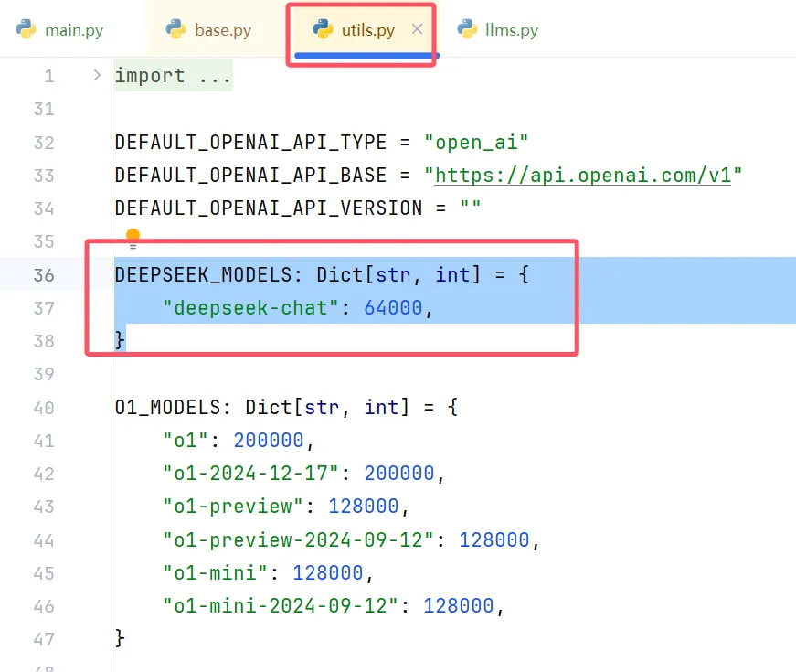Select the utils.py tab
This screenshot has height=672, width=796.
[x=368, y=30]
